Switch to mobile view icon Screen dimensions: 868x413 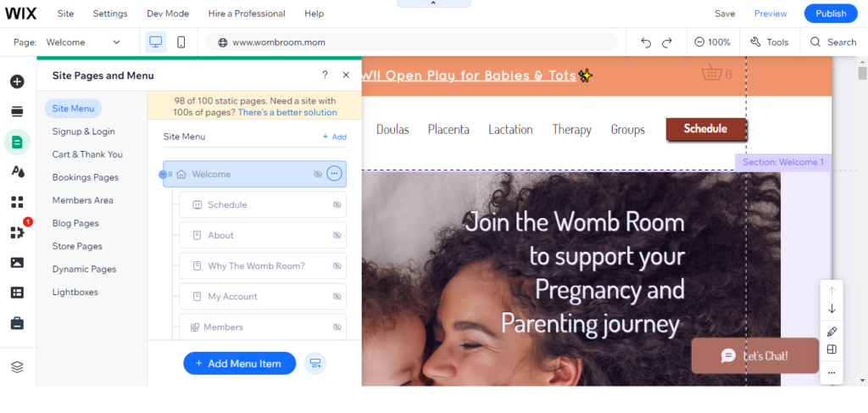[181, 42]
